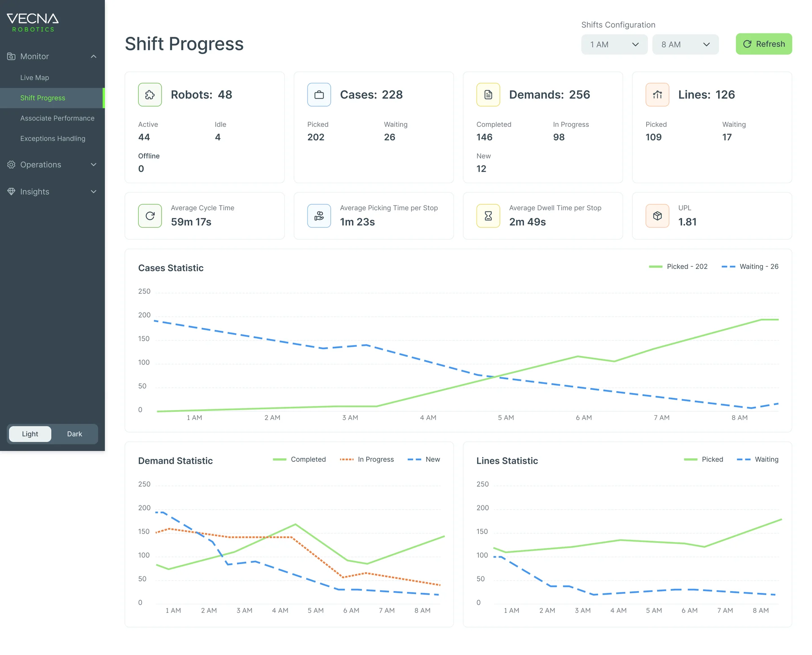Click the Demands document icon

[488, 95]
